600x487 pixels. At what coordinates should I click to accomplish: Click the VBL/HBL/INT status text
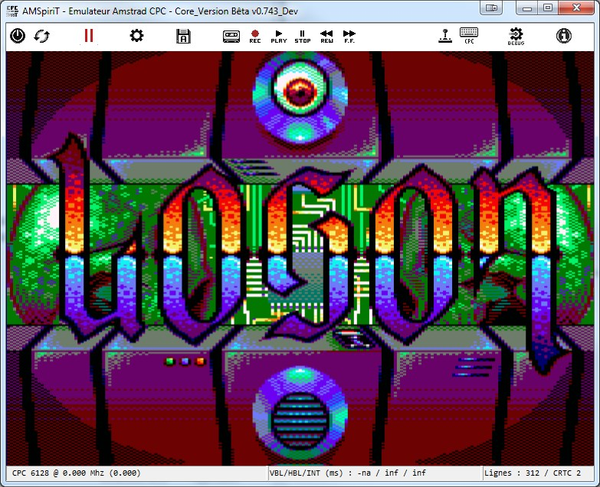pos(347,473)
